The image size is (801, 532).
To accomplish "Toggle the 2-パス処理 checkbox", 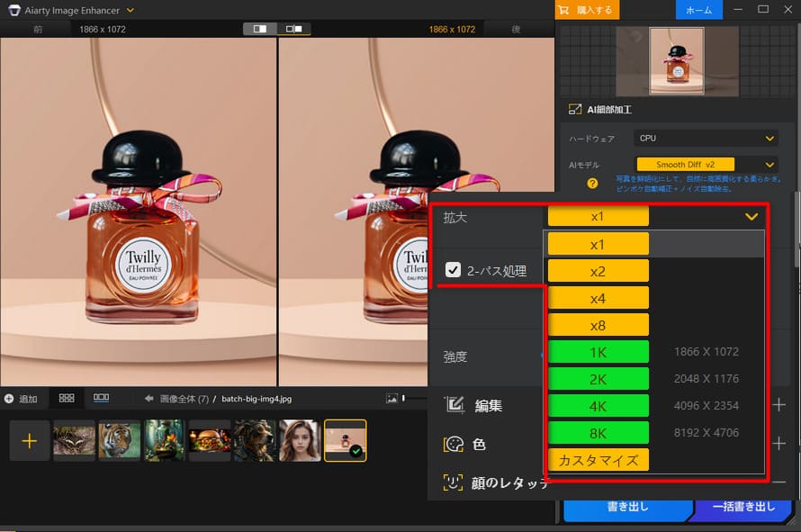I will point(453,269).
